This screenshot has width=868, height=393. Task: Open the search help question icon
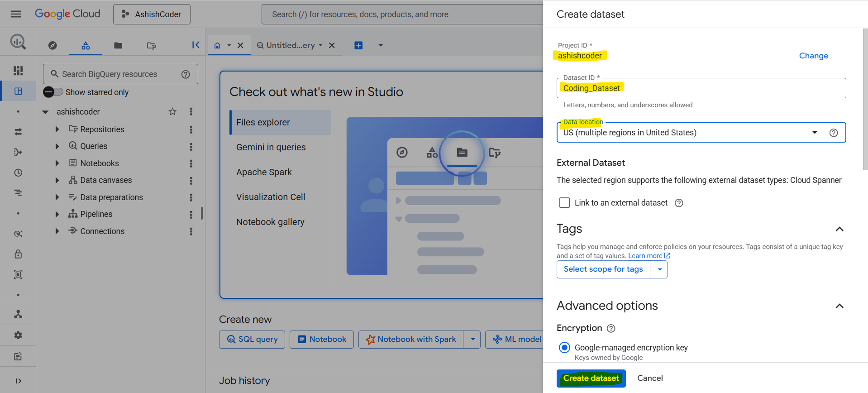point(186,74)
